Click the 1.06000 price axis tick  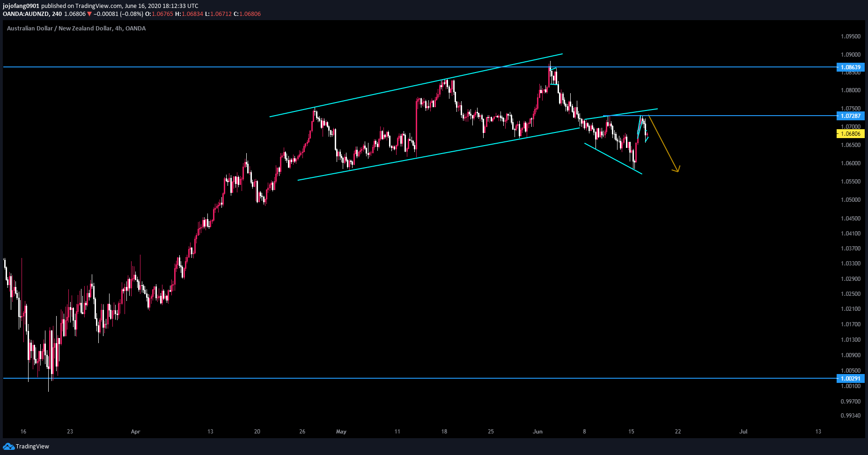click(851, 163)
